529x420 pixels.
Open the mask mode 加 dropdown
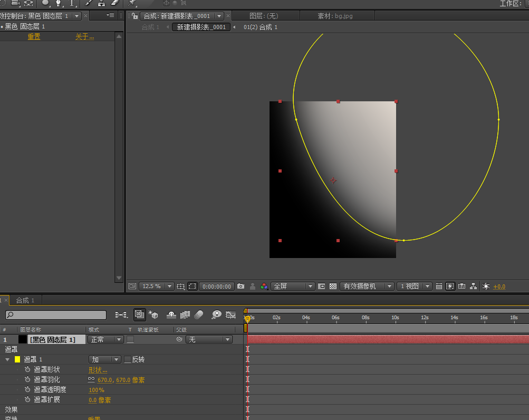tap(105, 359)
